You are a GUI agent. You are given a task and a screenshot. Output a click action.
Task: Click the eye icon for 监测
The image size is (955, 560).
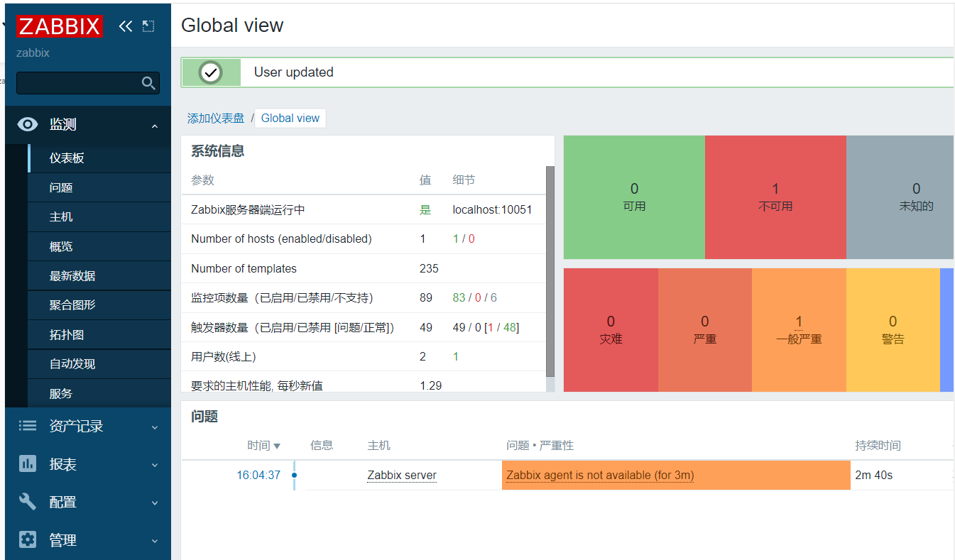[x=28, y=124]
